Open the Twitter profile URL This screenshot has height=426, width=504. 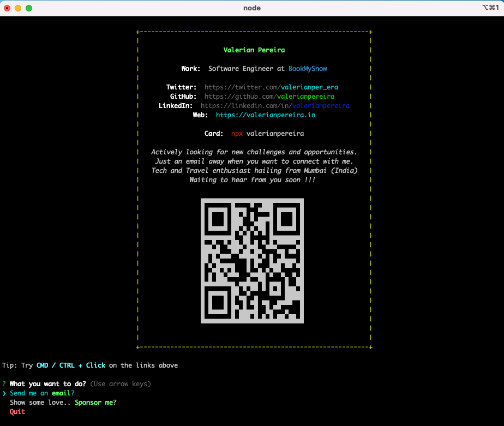pyautogui.click(x=271, y=87)
